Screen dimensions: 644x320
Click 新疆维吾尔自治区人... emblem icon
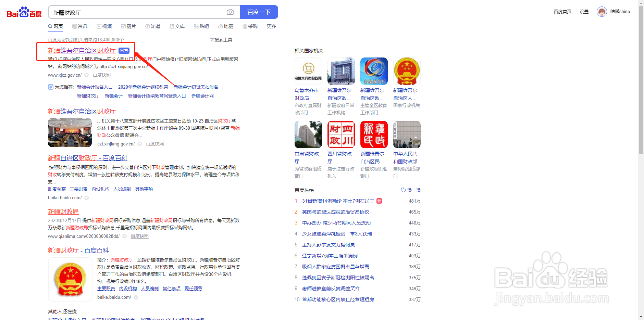click(407, 71)
